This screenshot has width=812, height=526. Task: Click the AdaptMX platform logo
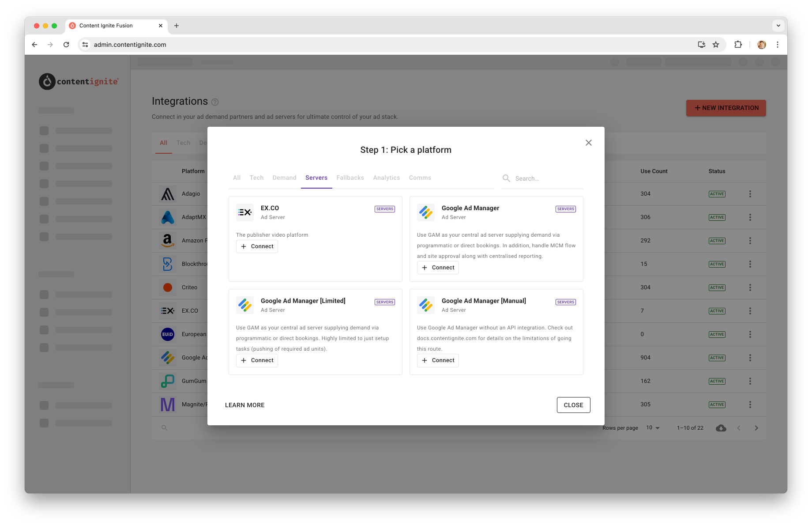pos(168,217)
